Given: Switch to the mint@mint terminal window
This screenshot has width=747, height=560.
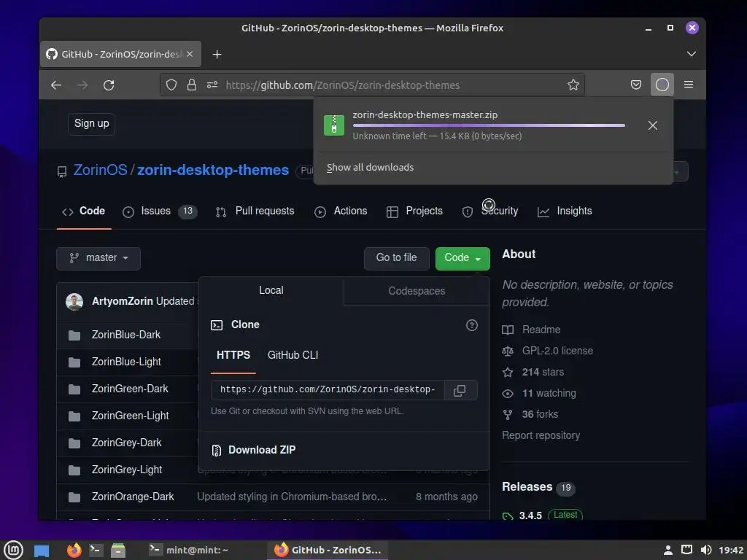Looking at the screenshot, I should tap(189, 550).
